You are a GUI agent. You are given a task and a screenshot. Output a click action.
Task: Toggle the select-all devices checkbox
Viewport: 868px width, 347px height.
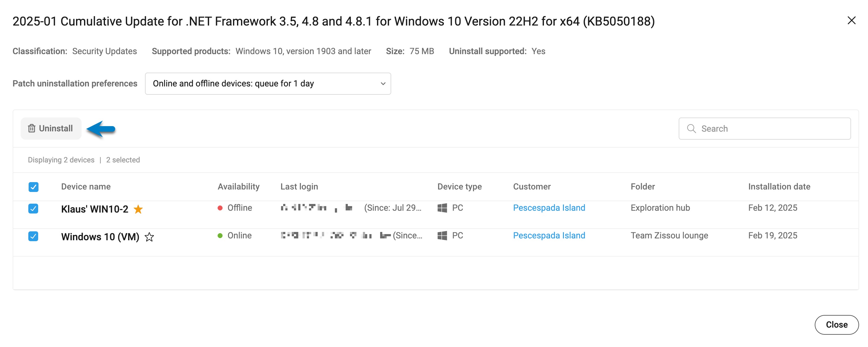point(33,187)
